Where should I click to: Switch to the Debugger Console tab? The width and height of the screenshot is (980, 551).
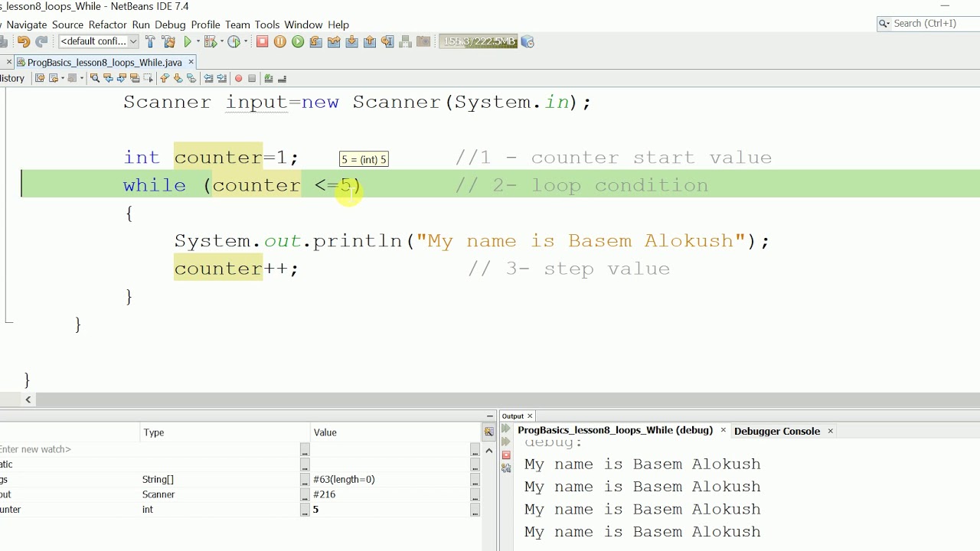[777, 431]
